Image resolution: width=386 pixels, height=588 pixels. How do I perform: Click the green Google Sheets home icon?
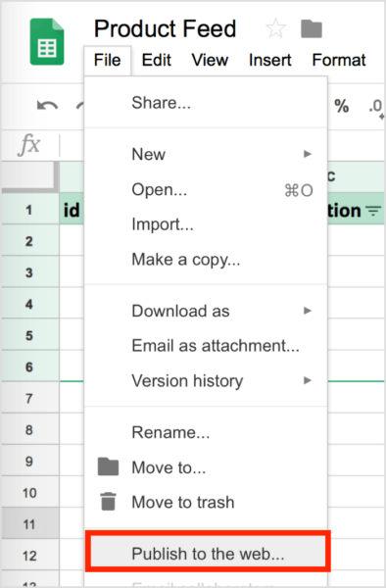coord(47,41)
